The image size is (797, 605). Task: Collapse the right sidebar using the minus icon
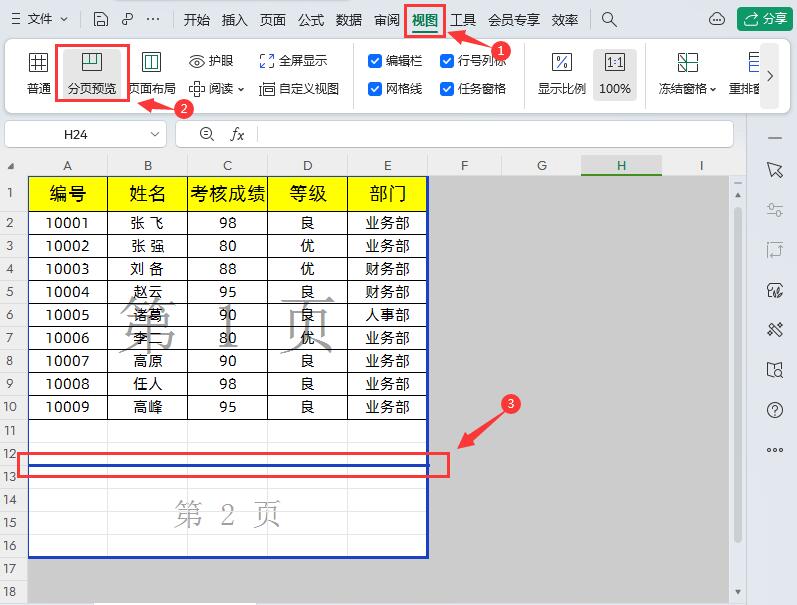(x=775, y=138)
